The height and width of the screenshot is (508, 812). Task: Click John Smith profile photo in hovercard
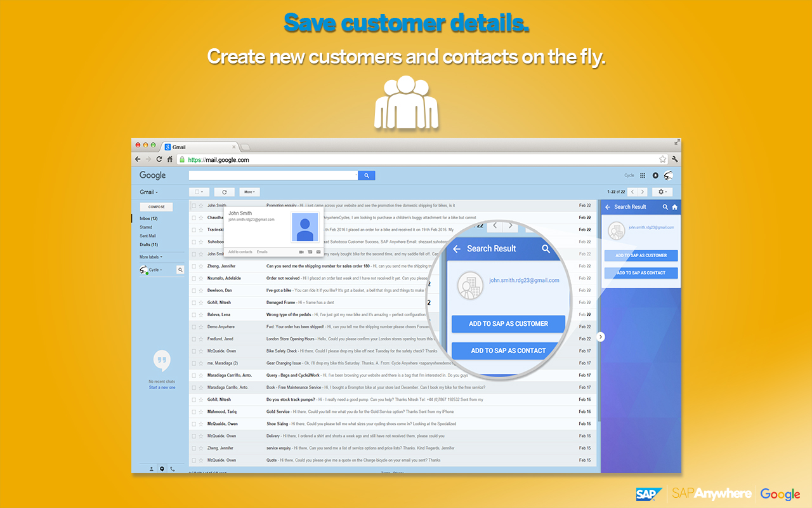[304, 227]
